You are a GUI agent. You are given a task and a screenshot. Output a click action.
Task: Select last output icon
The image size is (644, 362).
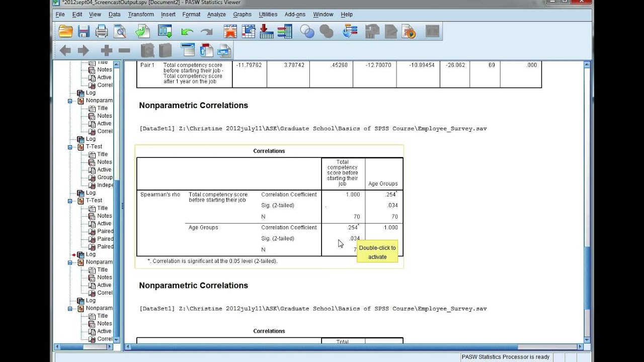pyautogui.click(x=350, y=32)
